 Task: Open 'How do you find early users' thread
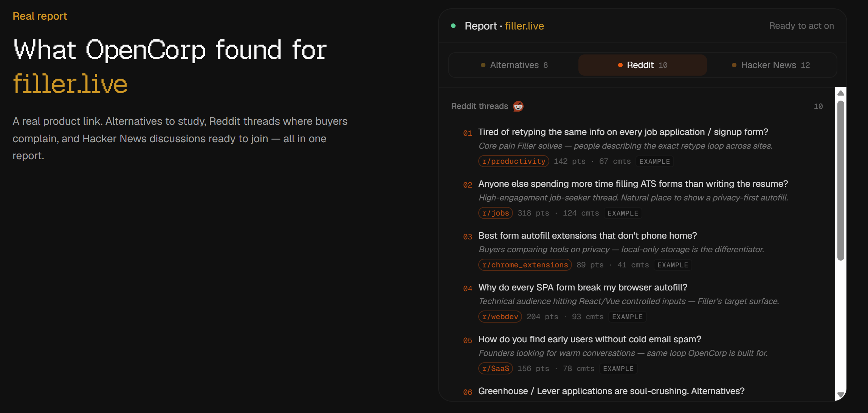pyautogui.click(x=590, y=339)
